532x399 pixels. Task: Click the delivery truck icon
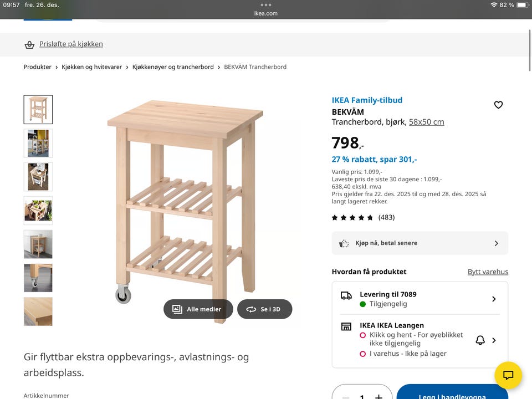click(x=346, y=296)
